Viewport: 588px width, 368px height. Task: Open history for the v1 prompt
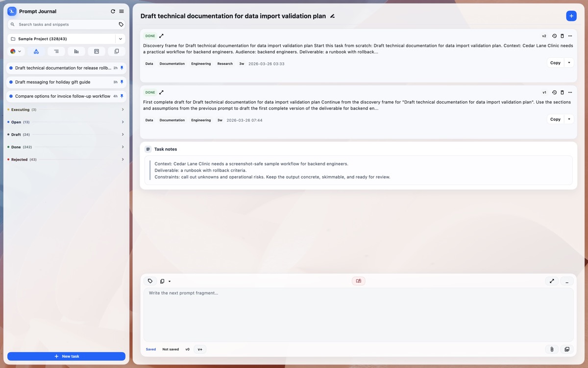554,92
